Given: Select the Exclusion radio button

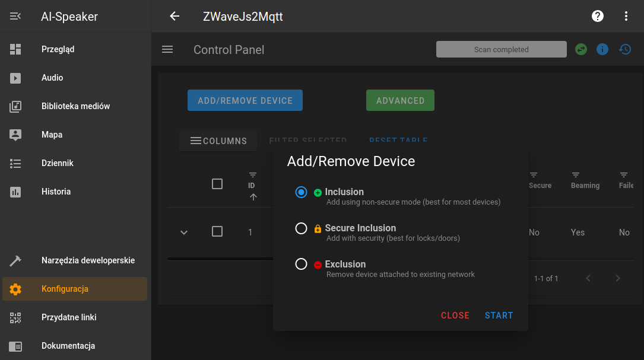Looking at the screenshot, I should pyautogui.click(x=301, y=264).
